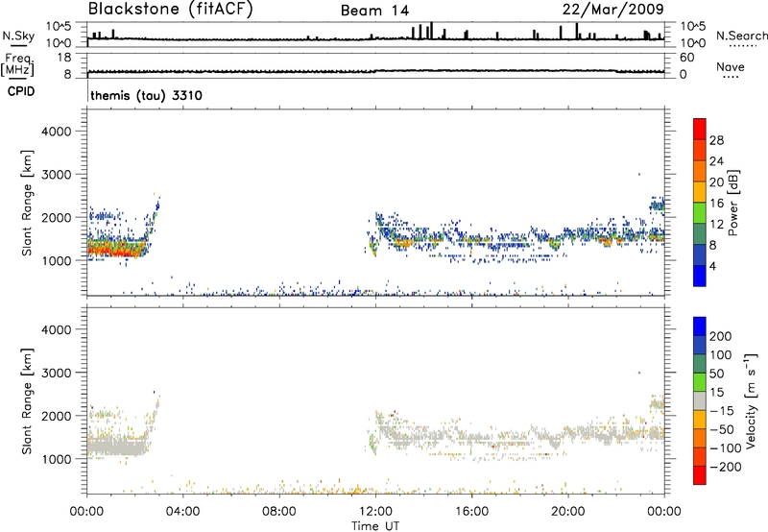Click the isolated echo near 3000 km in power panel
Screen dimensions: 768x532
click(x=638, y=174)
